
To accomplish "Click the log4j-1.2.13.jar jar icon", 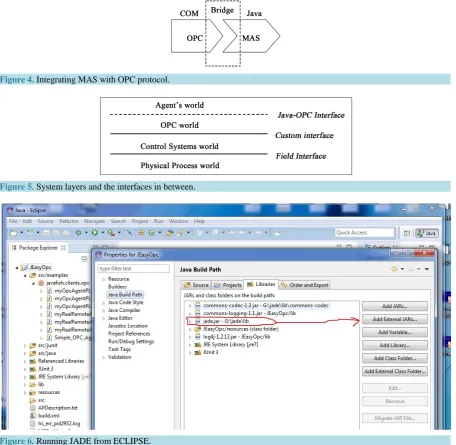I will pyautogui.click(x=198, y=337).
